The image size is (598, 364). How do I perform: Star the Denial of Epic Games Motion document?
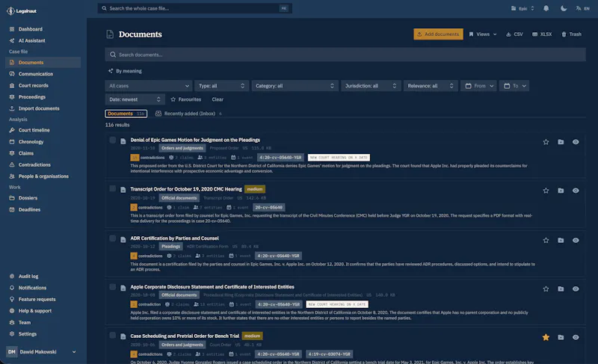pyautogui.click(x=546, y=142)
